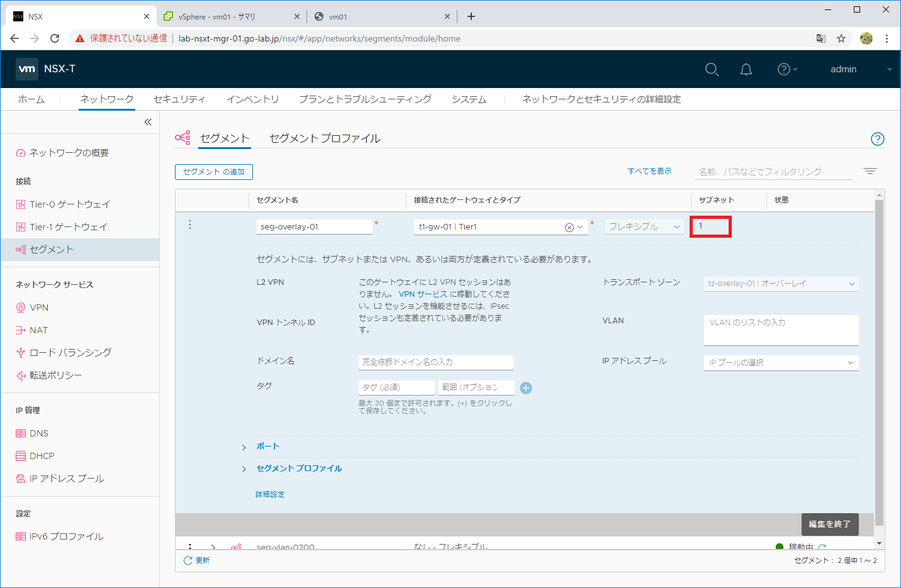Click セグメント の追加 button
This screenshot has height=588, width=901.
[214, 172]
